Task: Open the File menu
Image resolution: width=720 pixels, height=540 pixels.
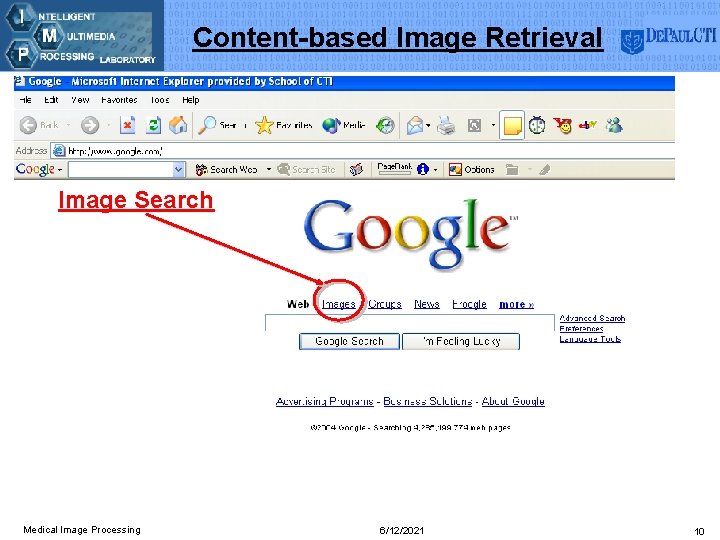Action: [25, 100]
